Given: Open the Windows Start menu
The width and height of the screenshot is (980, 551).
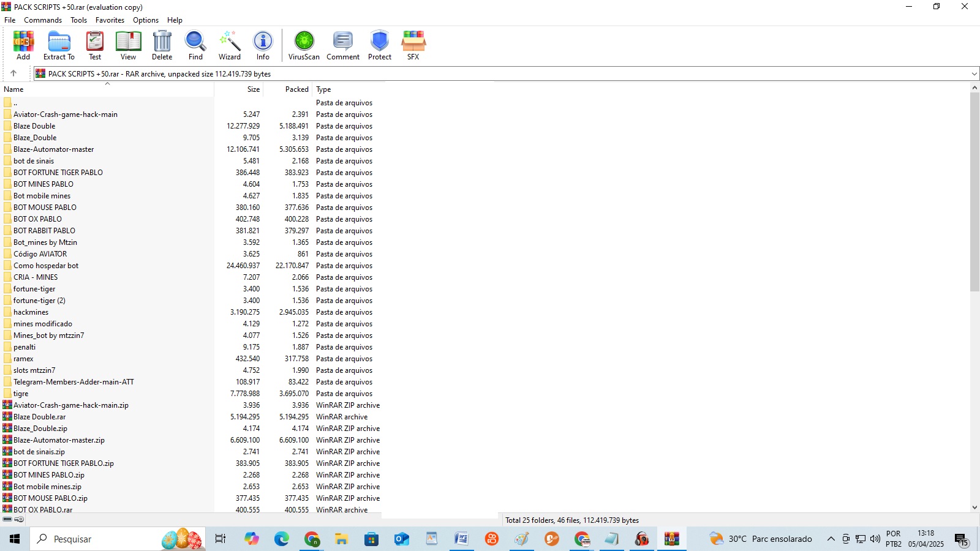Looking at the screenshot, I should (x=15, y=539).
